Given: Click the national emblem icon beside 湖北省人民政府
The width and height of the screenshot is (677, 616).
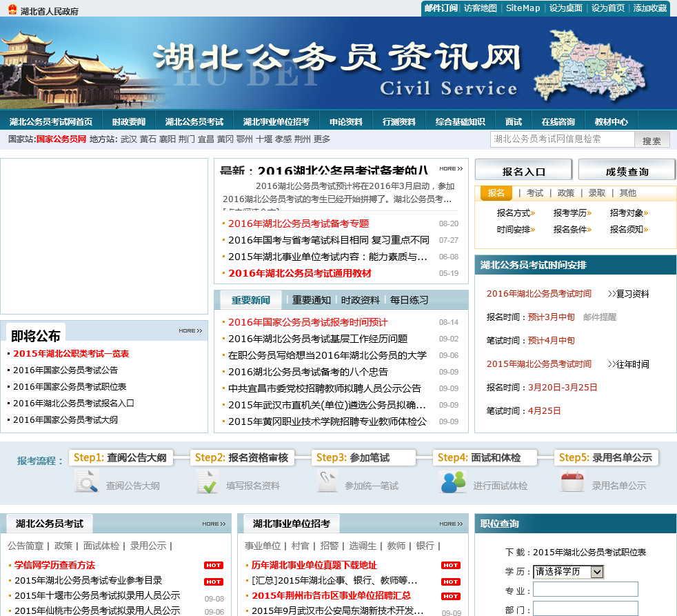Looking at the screenshot, I should [x=12, y=9].
